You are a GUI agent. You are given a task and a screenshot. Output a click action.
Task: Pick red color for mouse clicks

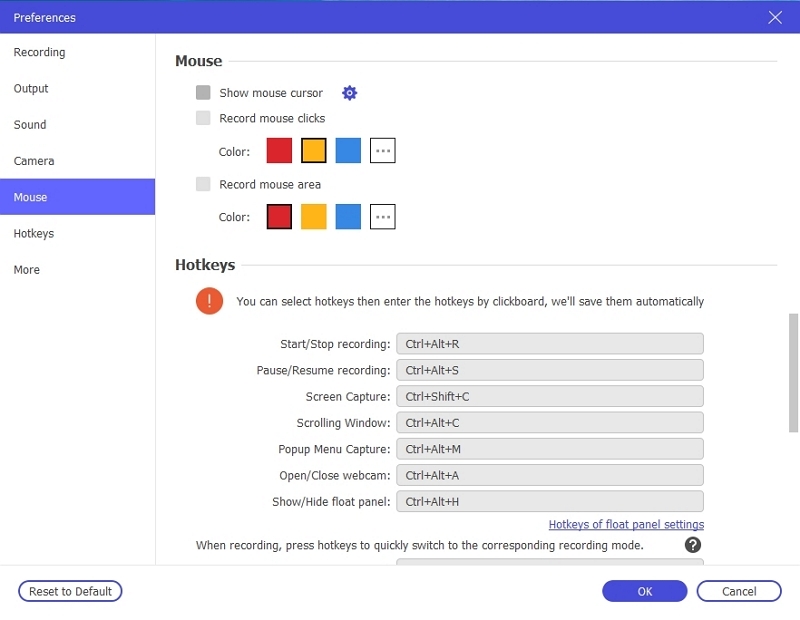[x=279, y=151]
